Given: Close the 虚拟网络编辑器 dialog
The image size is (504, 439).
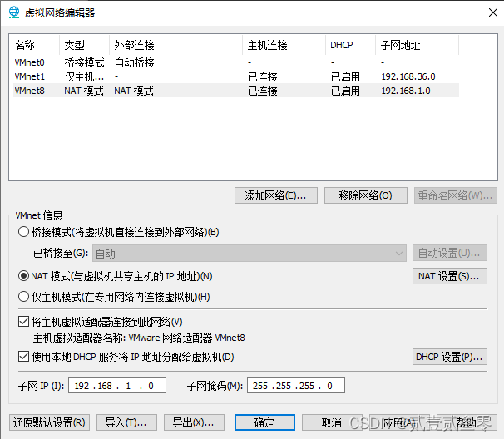Looking at the screenshot, I should coord(492,12).
